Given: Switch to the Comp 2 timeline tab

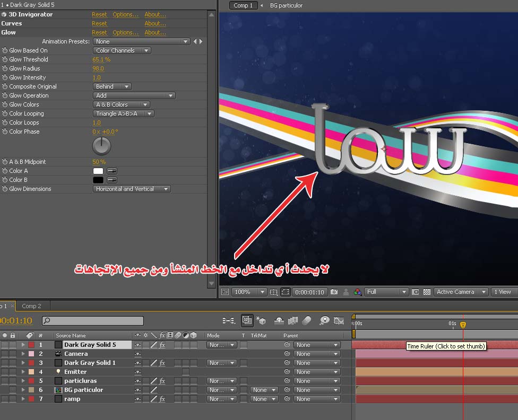Looking at the screenshot, I should [x=31, y=306].
